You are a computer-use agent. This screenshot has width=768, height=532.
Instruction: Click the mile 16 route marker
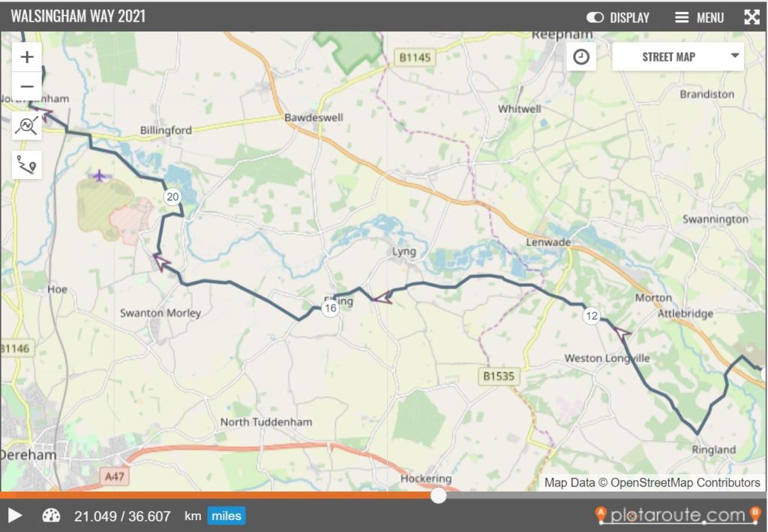pyautogui.click(x=331, y=308)
